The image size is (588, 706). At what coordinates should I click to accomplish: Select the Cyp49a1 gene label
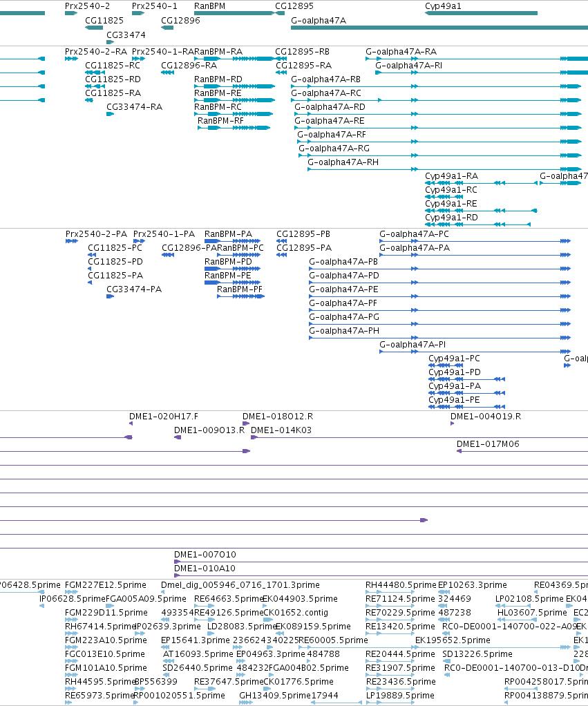[443, 6]
